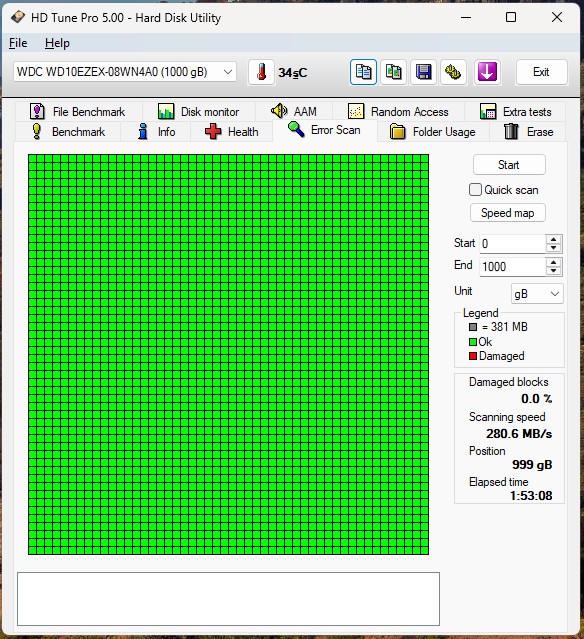The image size is (584, 639).
Task: Click the thermometer temperature icon
Action: point(261,72)
